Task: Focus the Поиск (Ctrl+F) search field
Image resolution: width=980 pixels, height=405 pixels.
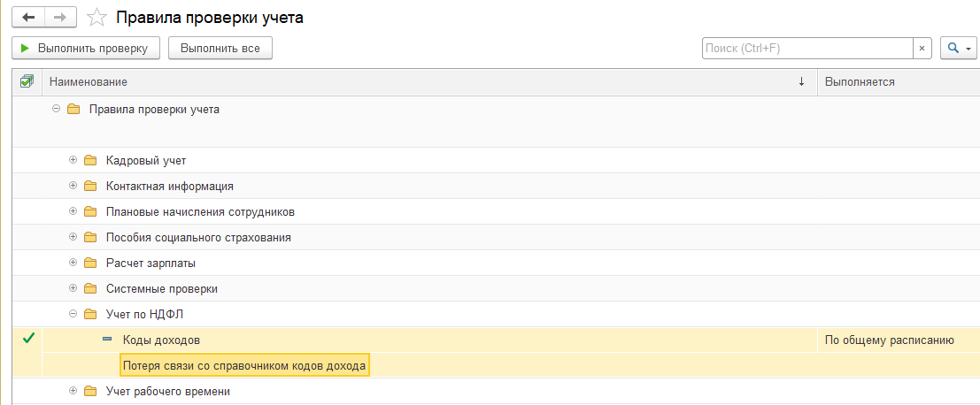Action: pyautogui.click(x=806, y=48)
